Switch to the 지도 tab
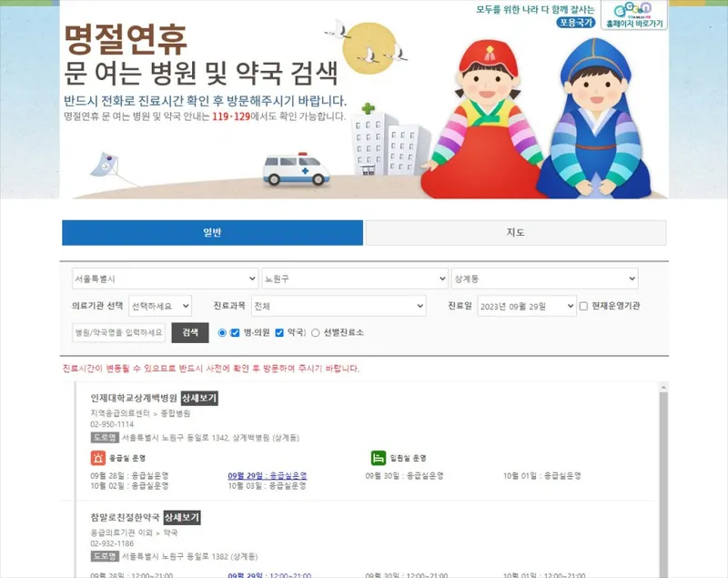 pos(516,233)
